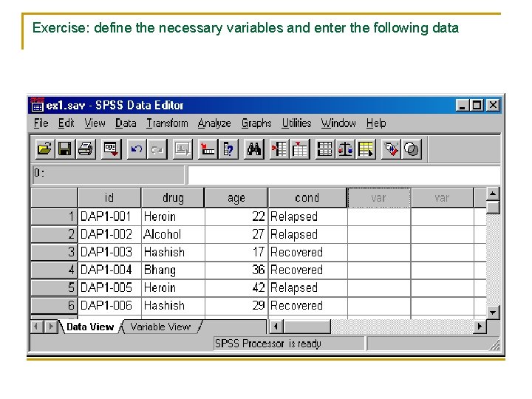Click the vertical scrollbar down arrow

point(493,313)
